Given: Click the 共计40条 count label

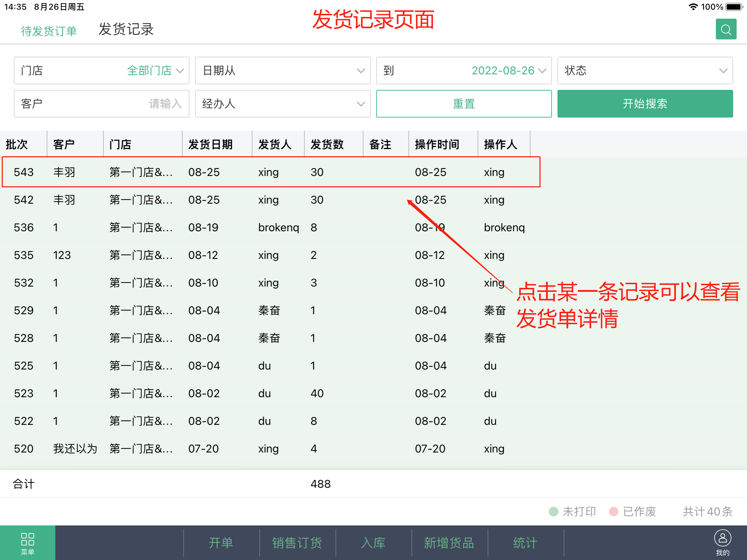Looking at the screenshot, I should coord(708,512).
